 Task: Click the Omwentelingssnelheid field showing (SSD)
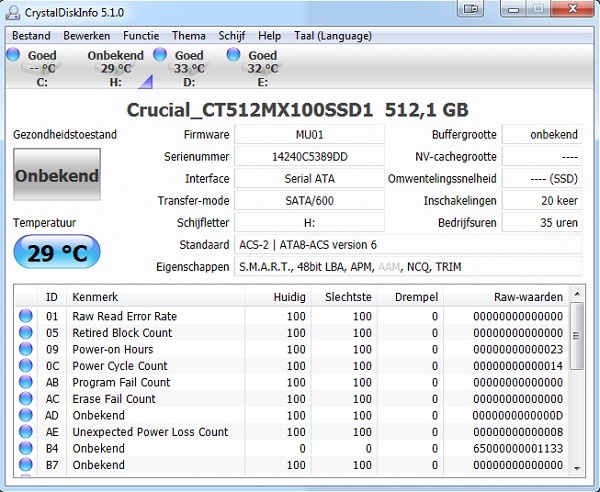[x=542, y=179]
